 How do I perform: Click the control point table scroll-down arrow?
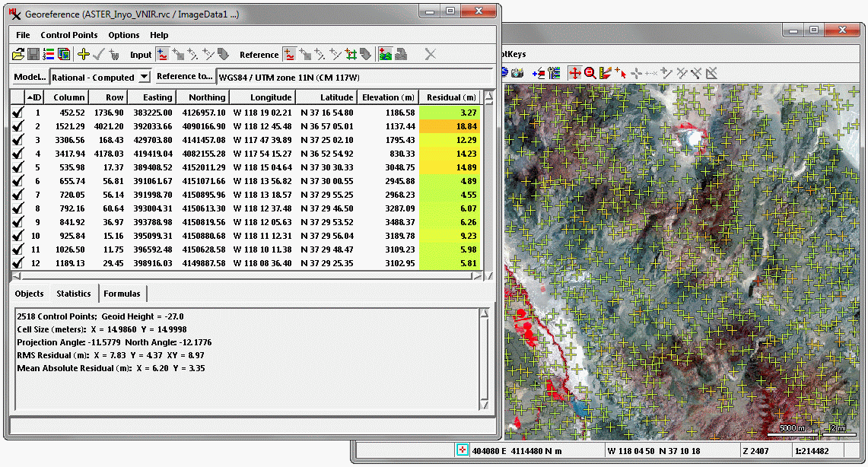point(488,275)
